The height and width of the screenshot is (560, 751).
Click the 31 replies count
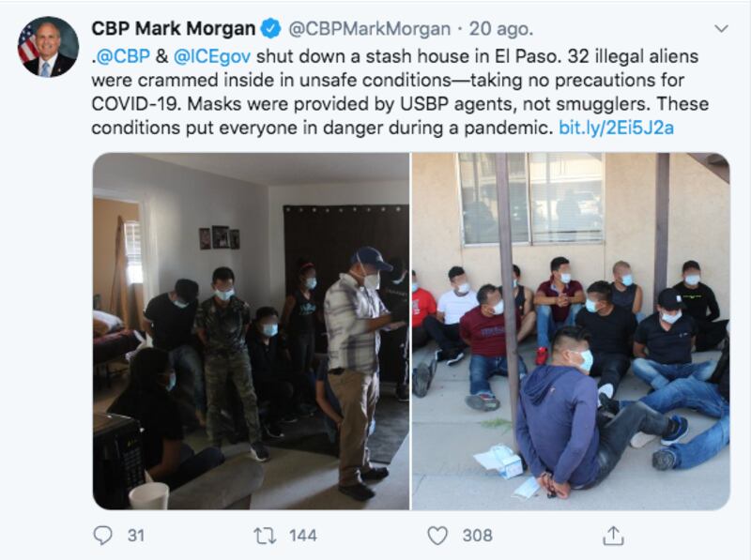136,536
